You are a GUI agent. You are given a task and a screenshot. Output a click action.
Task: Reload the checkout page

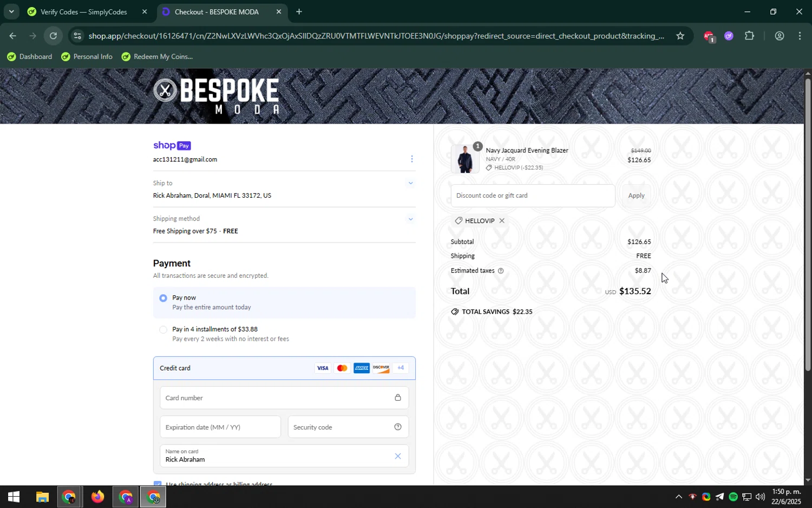point(53,36)
